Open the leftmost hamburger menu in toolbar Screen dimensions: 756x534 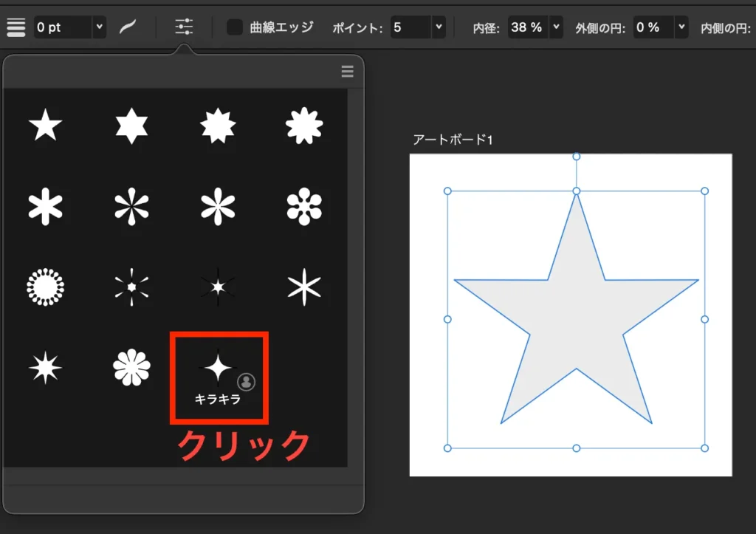(x=16, y=27)
